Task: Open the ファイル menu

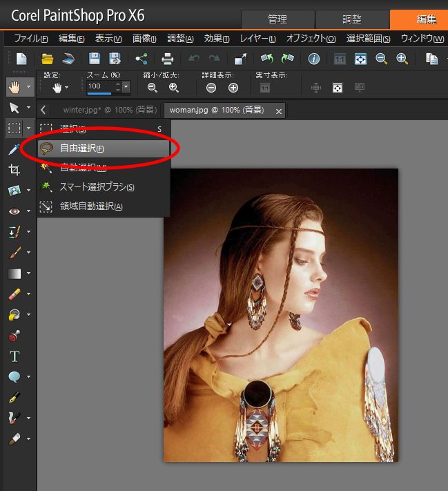Action: tap(30, 39)
